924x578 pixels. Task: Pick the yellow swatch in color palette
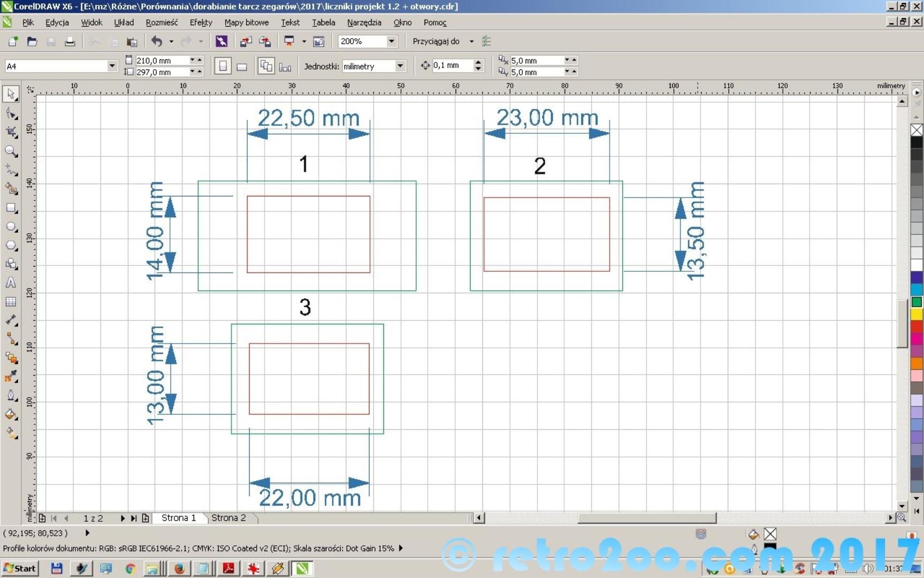pos(917,314)
